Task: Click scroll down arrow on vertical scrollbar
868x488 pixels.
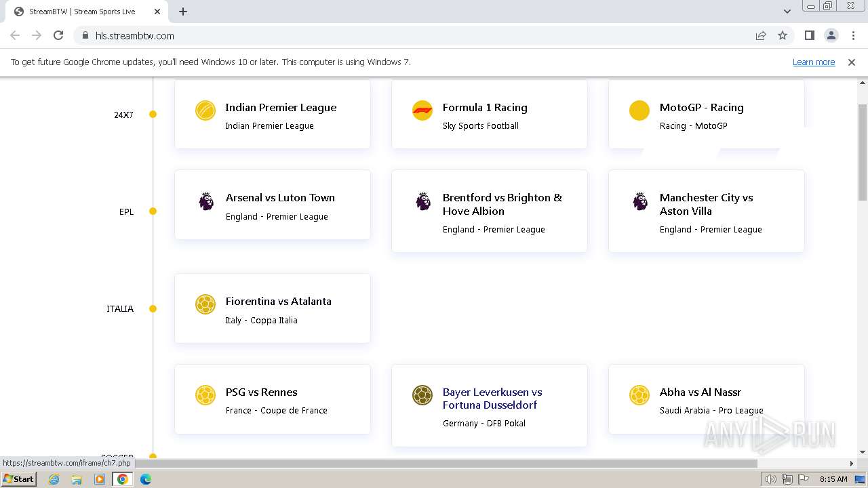Action: [x=863, y=452]
